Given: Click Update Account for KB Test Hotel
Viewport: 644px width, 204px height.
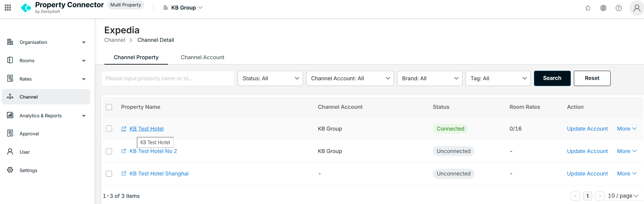Looking at the screenshot, I should (x=587, y=129).
